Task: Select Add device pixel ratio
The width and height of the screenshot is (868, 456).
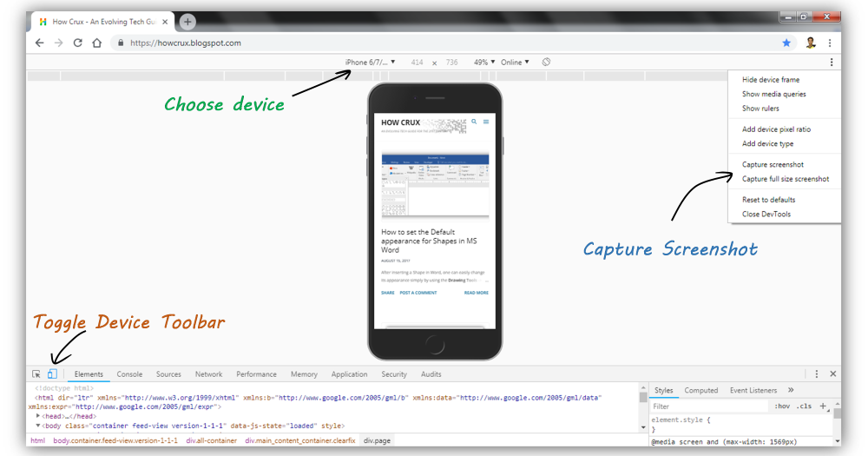Action: (776, 129)
